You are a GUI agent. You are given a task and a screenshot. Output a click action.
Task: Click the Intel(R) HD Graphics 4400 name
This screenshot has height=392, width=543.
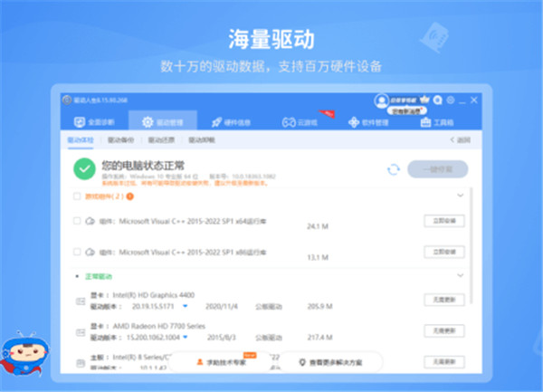coord(154,295)
